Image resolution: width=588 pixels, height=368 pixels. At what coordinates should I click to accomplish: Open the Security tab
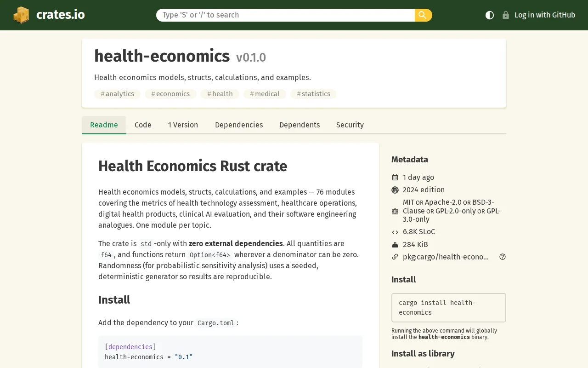click(x=350, y=125)
